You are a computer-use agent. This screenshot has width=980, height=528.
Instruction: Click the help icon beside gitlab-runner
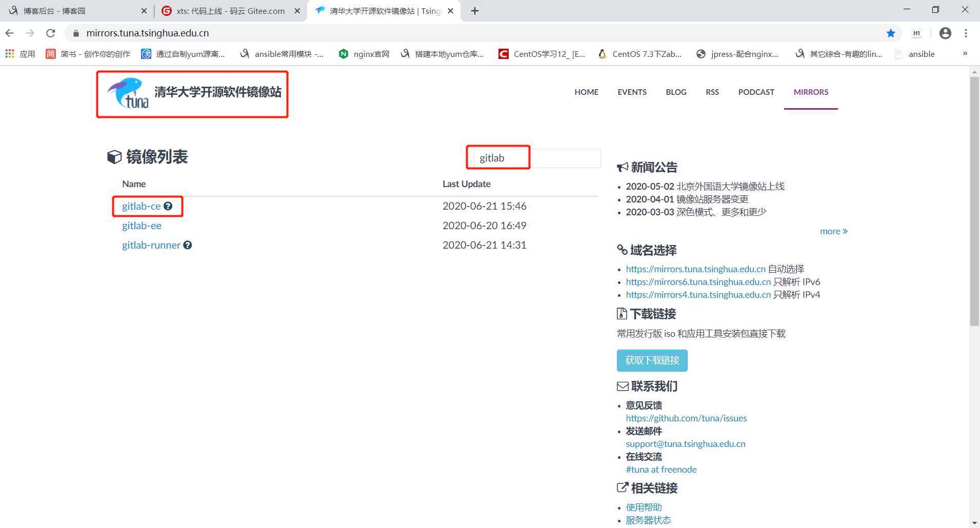click(x=188, y=245)
